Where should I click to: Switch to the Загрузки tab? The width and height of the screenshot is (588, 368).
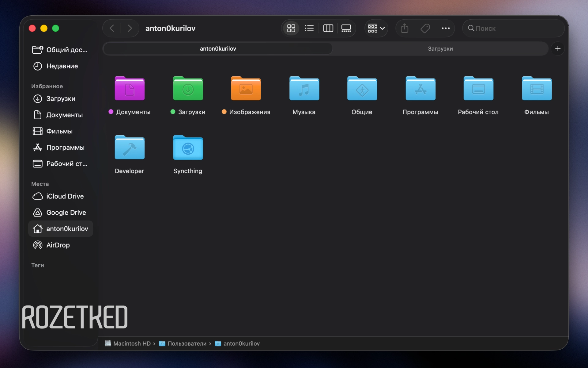(x=440, y=49)
